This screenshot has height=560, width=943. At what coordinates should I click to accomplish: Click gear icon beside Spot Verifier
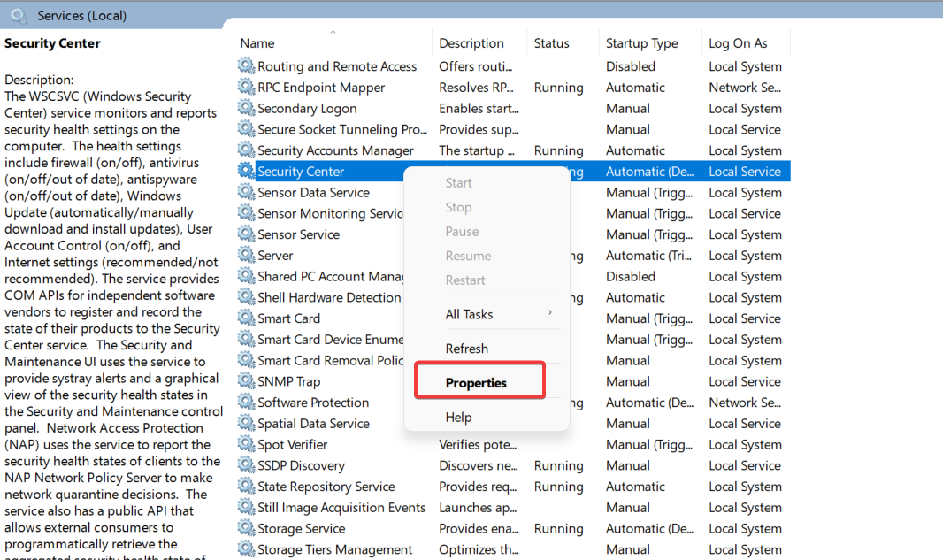tap(246, 443)
